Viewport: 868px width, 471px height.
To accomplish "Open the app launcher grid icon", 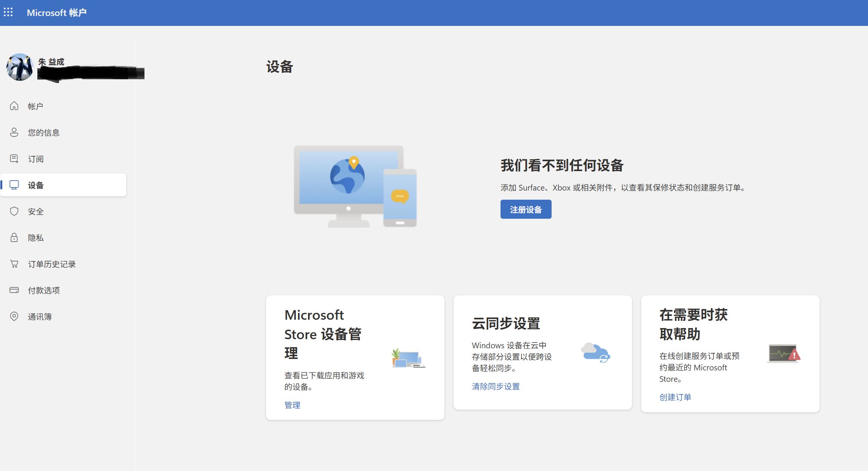I will pyautogui.click(x=8, y=12).
